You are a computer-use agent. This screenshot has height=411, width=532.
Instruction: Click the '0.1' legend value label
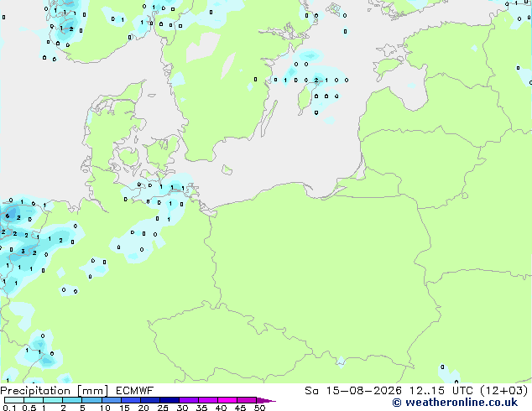click(x=9, y=408)
